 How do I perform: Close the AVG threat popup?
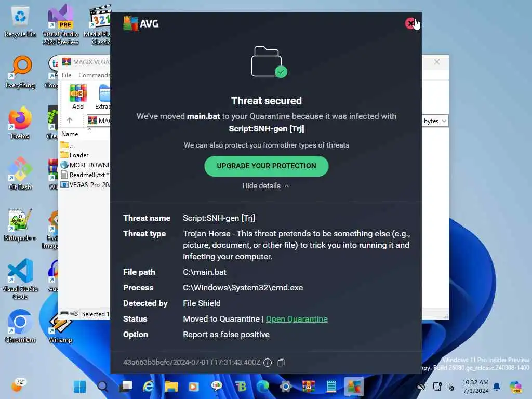coord(410,23)
